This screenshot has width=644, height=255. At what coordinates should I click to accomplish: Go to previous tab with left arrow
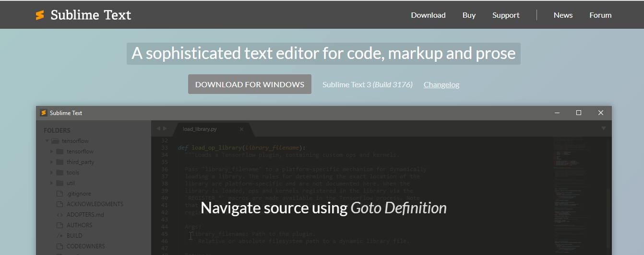tap(158, 128)
